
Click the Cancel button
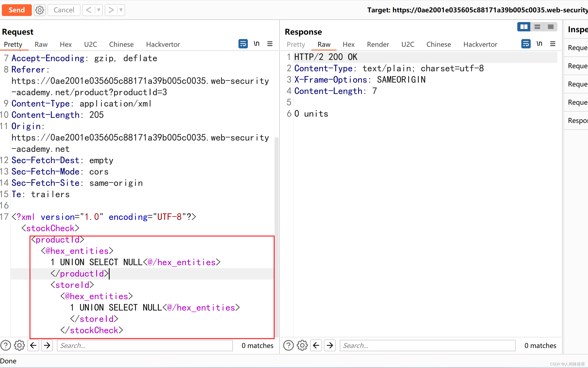coord(64,10)
